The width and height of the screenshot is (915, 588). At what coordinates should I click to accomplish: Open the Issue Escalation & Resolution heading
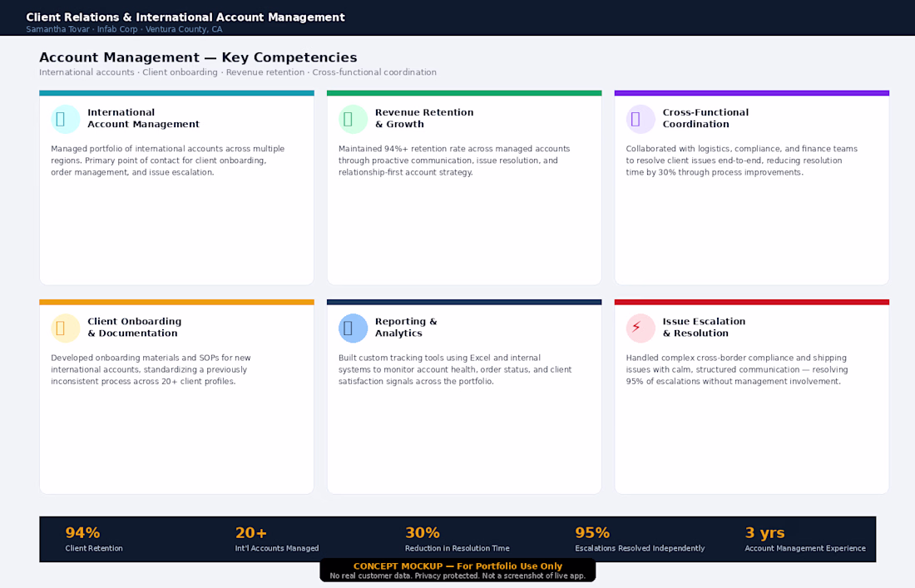click(x=704, y=327)
